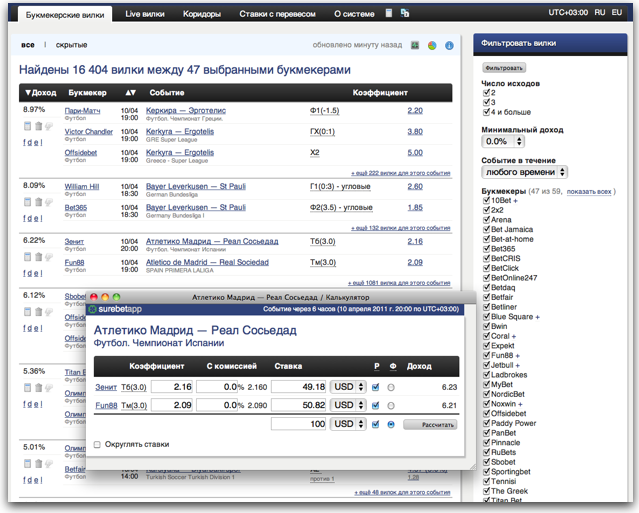Click the thumbs-down icon on the 8.09% surebet

[49, 202]
